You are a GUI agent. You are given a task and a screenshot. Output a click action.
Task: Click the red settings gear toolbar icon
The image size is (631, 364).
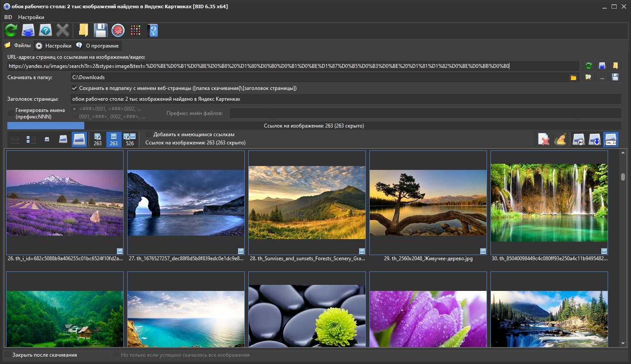pos(118,30)
